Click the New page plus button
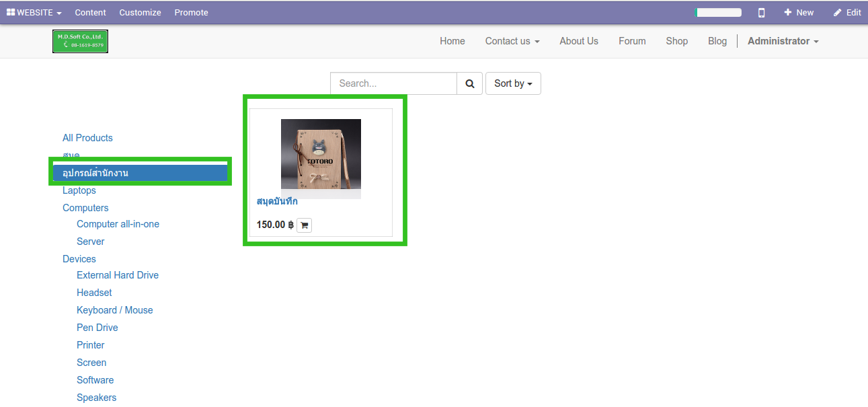 coord(799,12)
